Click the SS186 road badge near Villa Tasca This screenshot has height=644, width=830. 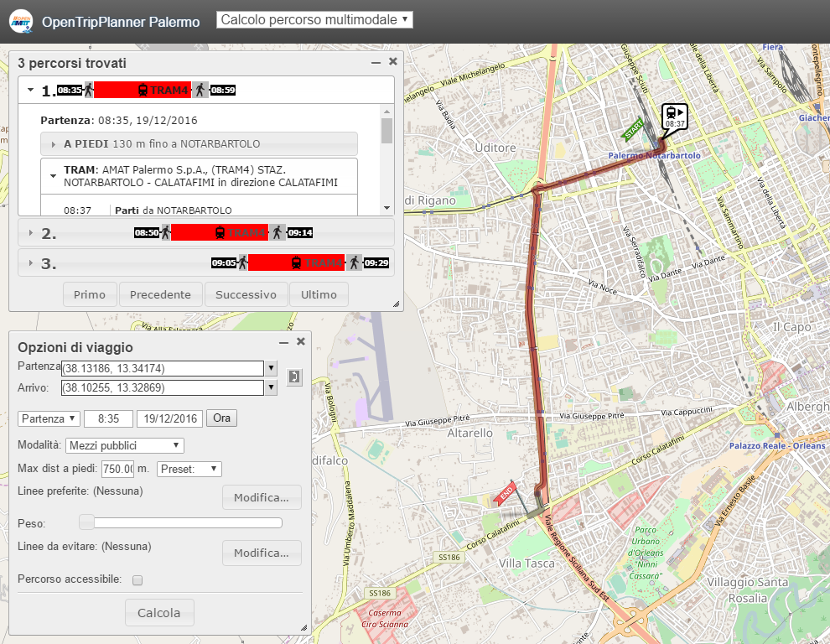pos(449,557)
